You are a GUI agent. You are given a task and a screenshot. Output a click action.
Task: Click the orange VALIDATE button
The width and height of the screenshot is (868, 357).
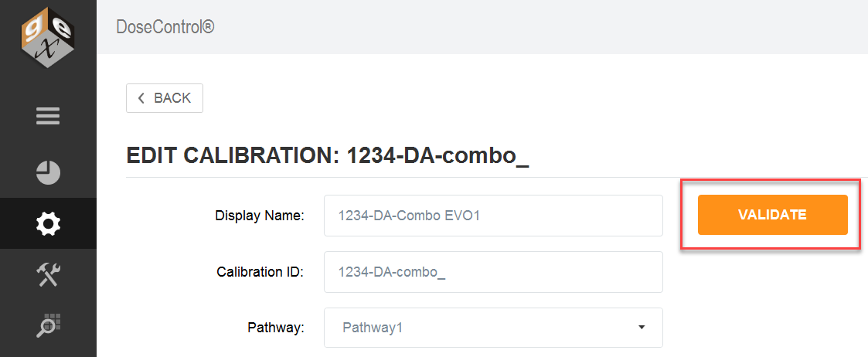click(x=772, y=215)
